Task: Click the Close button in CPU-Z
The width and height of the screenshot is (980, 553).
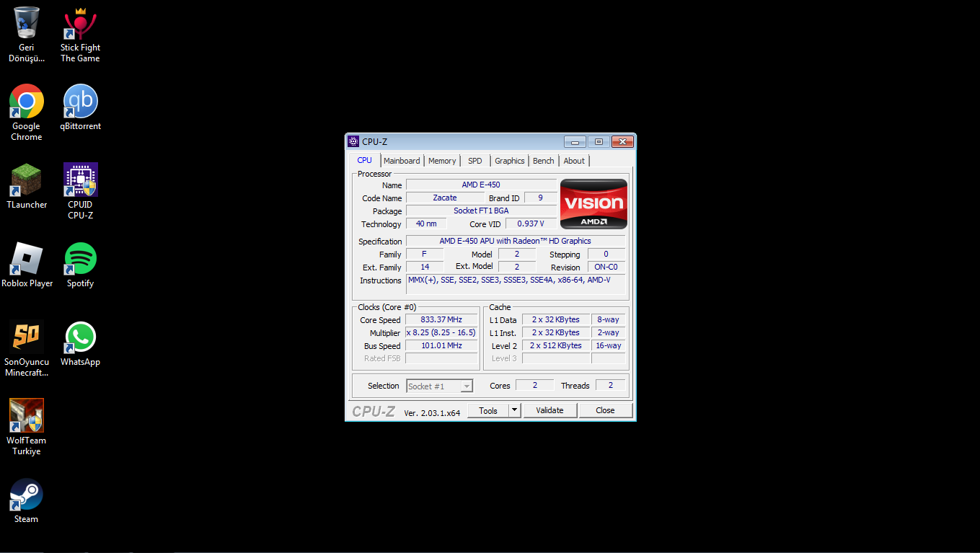Action: point(606,410)
